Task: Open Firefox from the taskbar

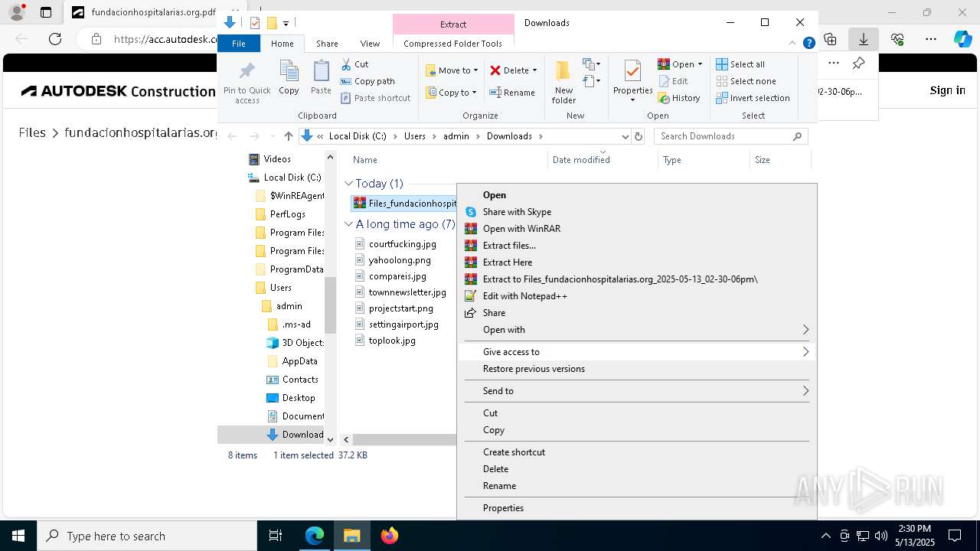Action: pos(390,536)
